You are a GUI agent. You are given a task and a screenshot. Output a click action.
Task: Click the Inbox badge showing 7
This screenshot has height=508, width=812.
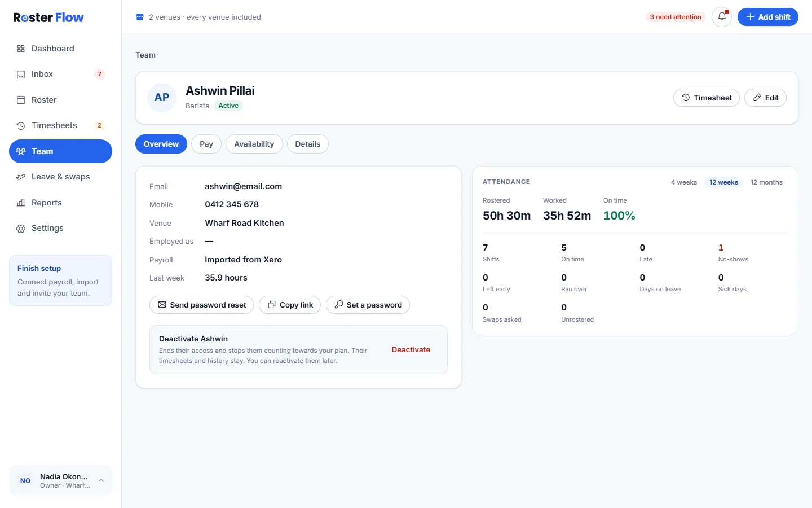pyautogui.click(x=100, y=74)
